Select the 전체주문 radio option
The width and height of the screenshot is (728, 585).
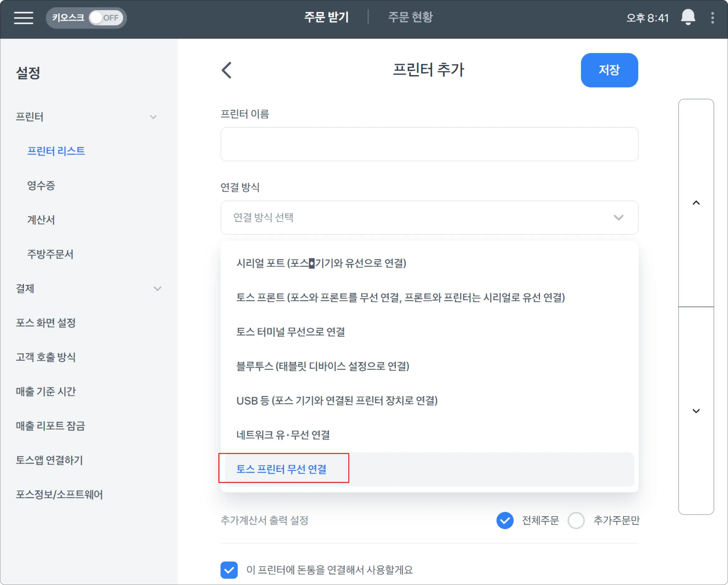point(505,520)
